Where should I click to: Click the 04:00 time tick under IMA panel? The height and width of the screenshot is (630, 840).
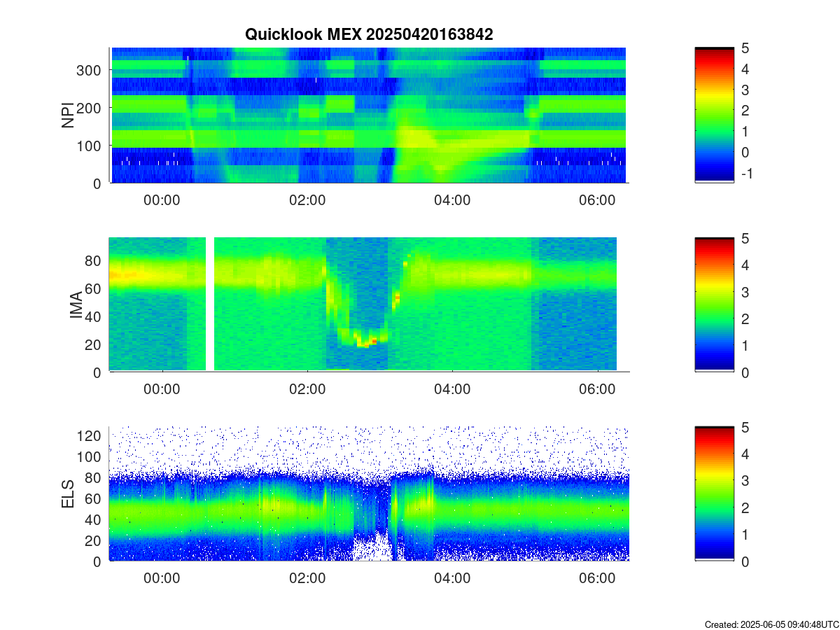coord(452,388)
